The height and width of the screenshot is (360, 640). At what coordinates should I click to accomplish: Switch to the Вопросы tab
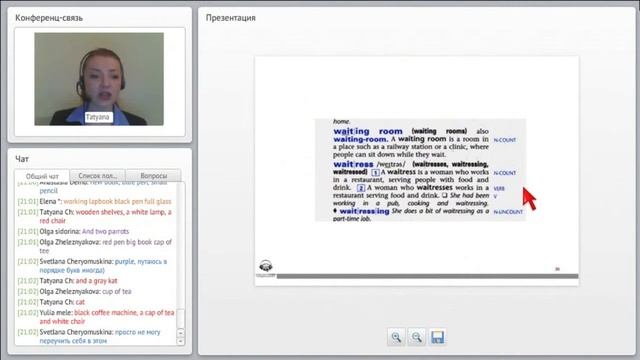(x=153, y=176)
